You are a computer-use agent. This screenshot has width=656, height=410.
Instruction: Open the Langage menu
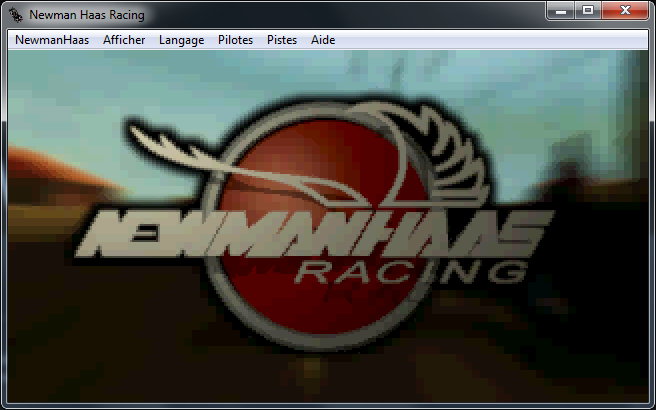click(x=182, y=40)
